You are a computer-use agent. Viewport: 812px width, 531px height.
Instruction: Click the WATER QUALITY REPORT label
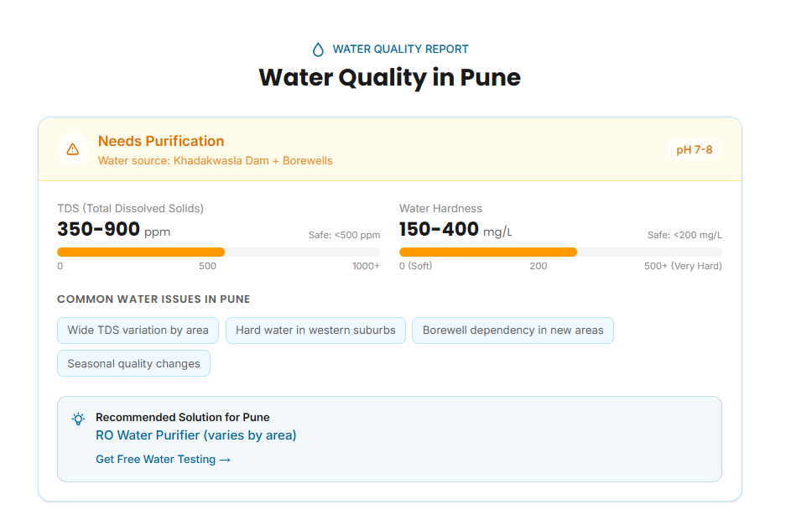pyautogui.click(x=400, y=49)
